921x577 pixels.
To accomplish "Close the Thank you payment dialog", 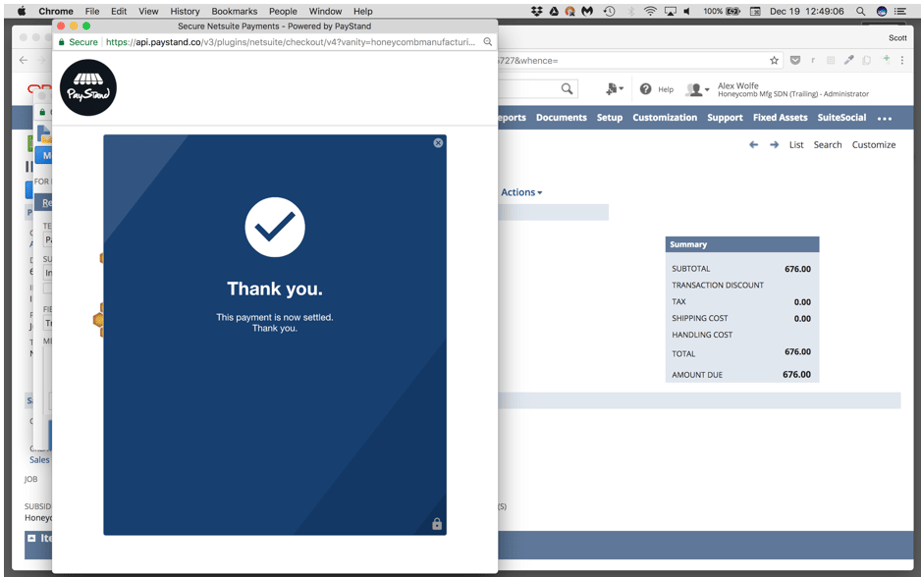I will click(438, 143).
